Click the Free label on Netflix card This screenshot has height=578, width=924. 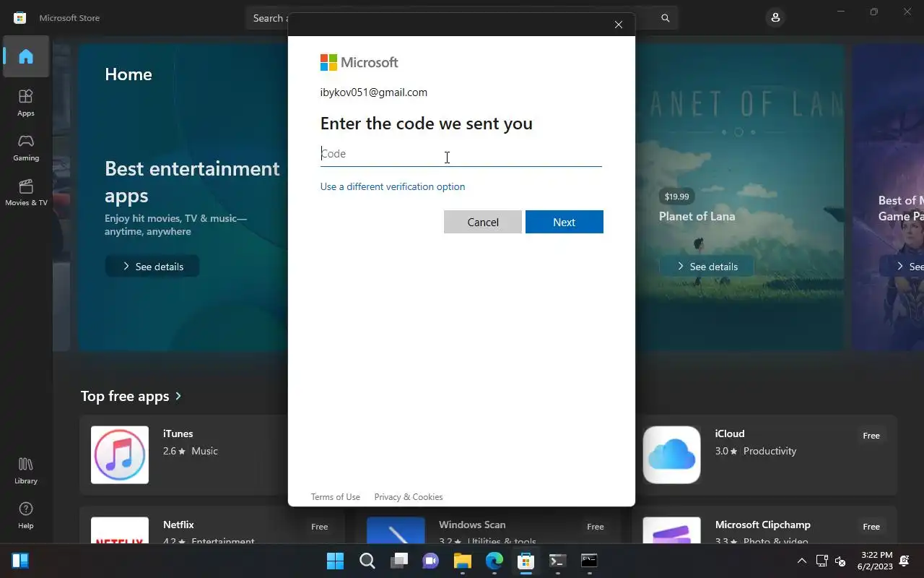[320, 527]
